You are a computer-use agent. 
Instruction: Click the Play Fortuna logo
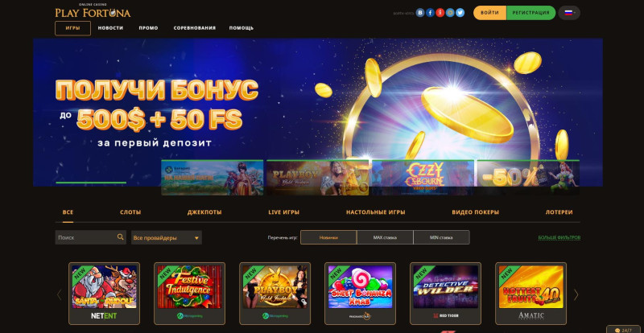click(93, 11)
